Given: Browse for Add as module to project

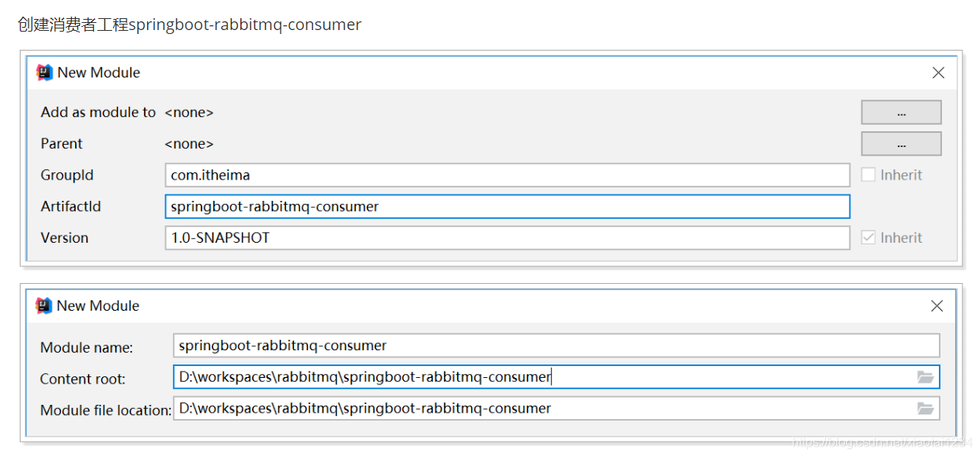Looking at the screenshot, I should 901,112.
